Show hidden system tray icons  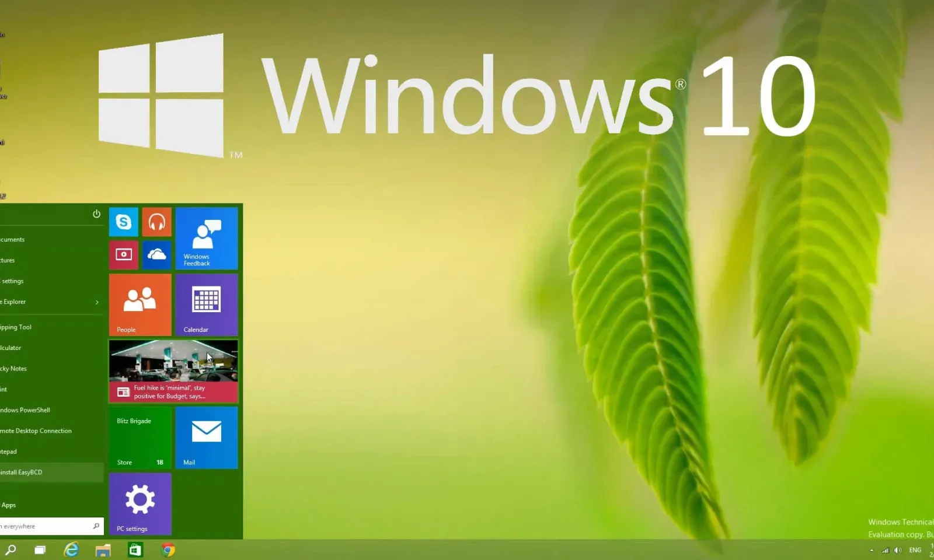(872, 550)
